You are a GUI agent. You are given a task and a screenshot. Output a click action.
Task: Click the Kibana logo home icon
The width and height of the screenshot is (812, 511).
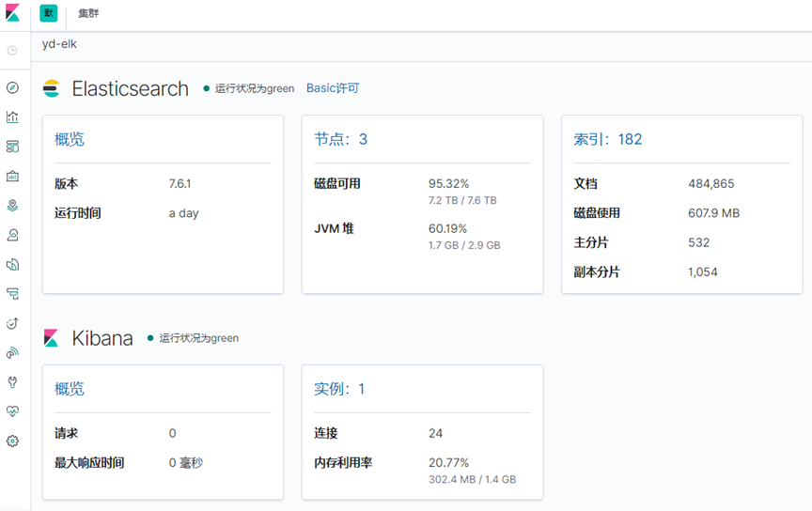click(12, 13)
